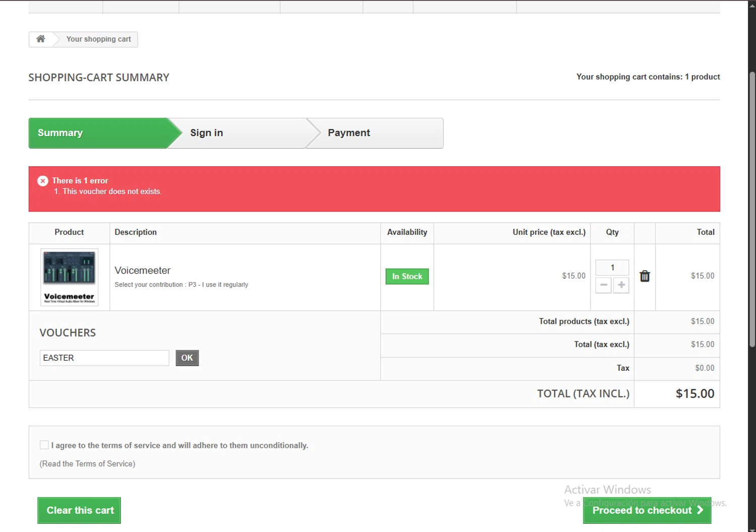Open the Voicemeeter product name link
The image size is (756, 532).
[143, 271]
